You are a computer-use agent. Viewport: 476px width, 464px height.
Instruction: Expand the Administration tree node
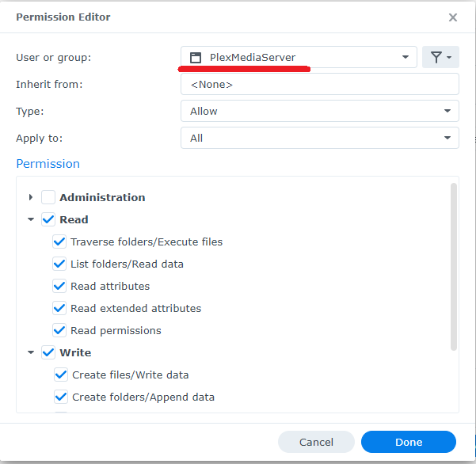point(31,197)
